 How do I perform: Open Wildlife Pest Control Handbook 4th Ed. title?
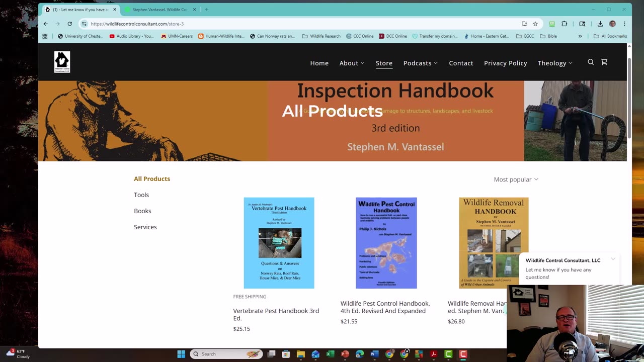tap(385, 307)
